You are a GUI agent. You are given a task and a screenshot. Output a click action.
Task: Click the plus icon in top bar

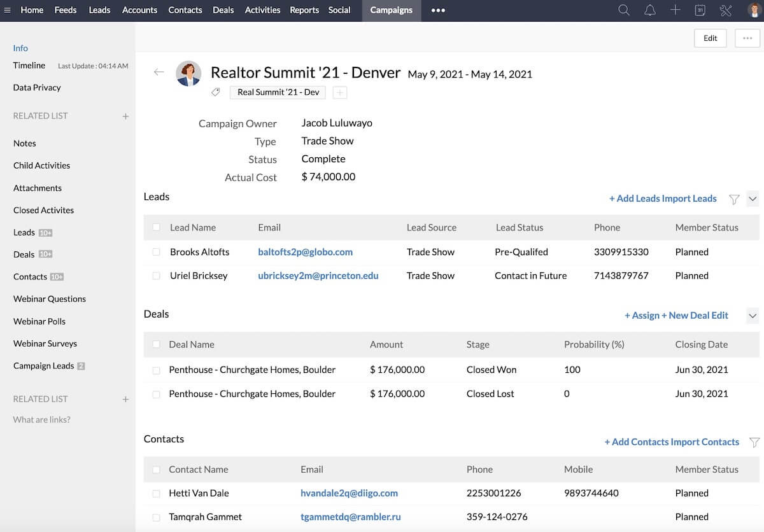click(x=675, y=10)
